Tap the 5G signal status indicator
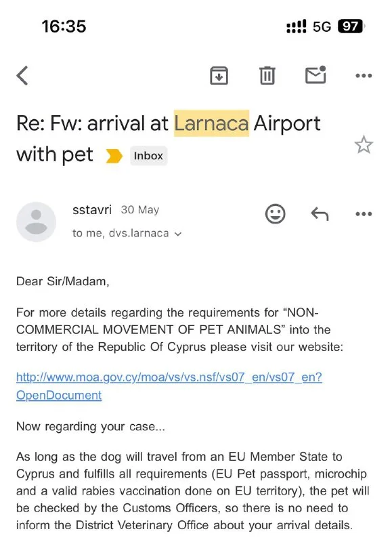The height and width of the screenshot is (542, 392). 322,26
